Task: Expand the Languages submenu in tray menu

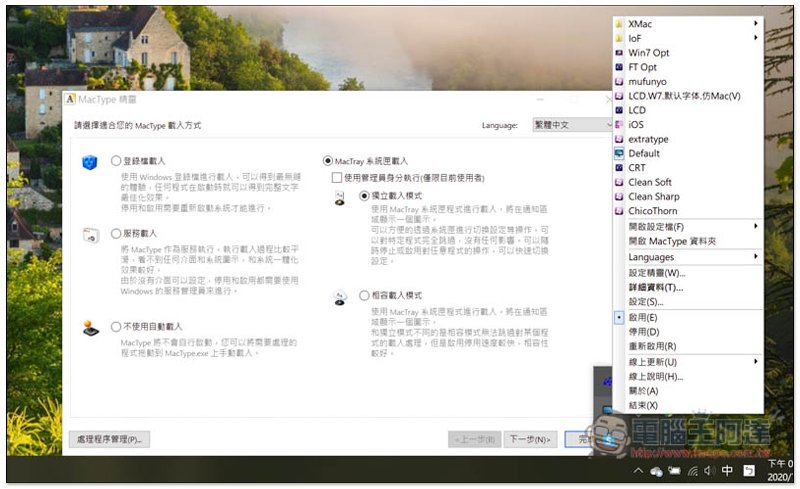Action: [690, 257]
